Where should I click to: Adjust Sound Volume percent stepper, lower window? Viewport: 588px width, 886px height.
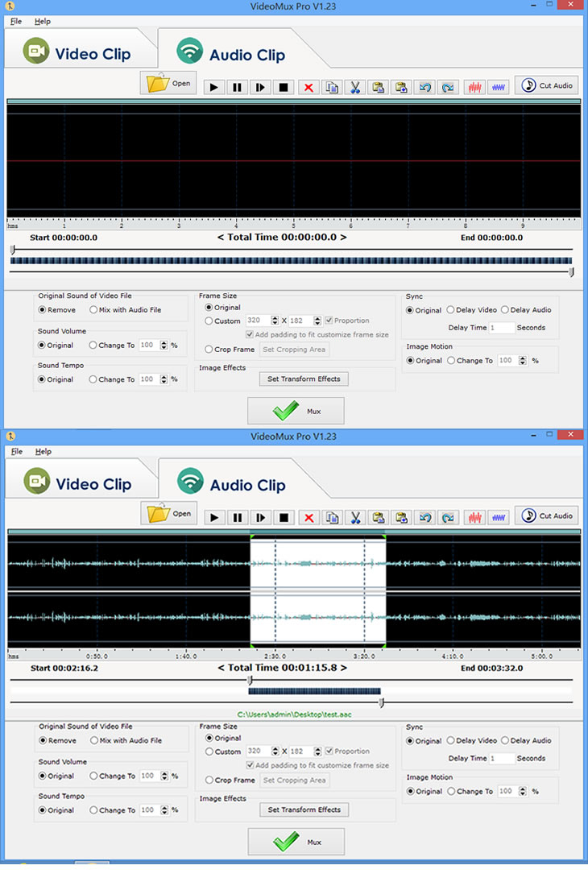(x=164, y=776)
